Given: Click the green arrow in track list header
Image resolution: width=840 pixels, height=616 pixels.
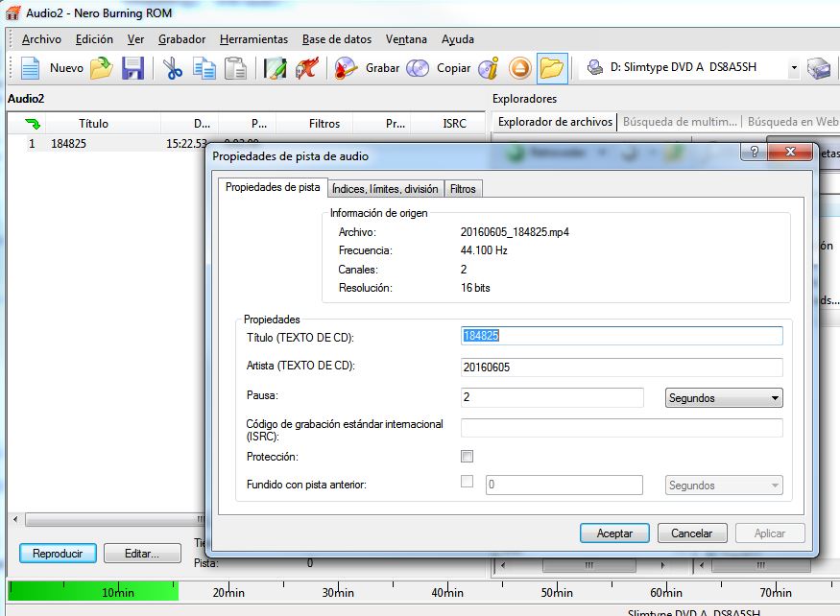Looking at the screenshot, I should 33,124.
